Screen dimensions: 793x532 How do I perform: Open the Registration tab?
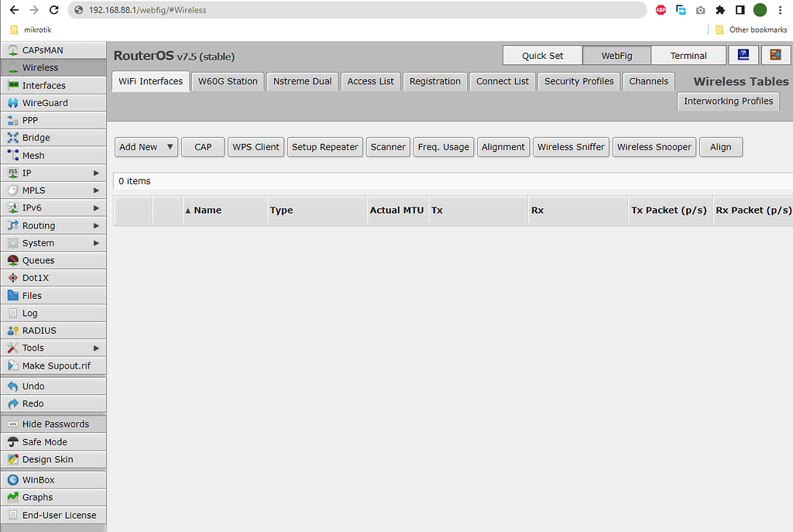435,81
